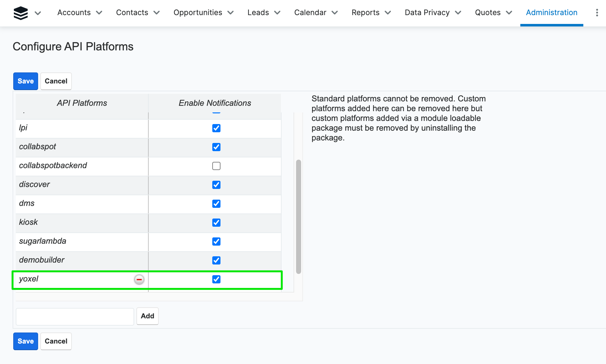Click the SugarCRM cube logo icon
This screenshot has width=606, height=364.
coord(21,13)
